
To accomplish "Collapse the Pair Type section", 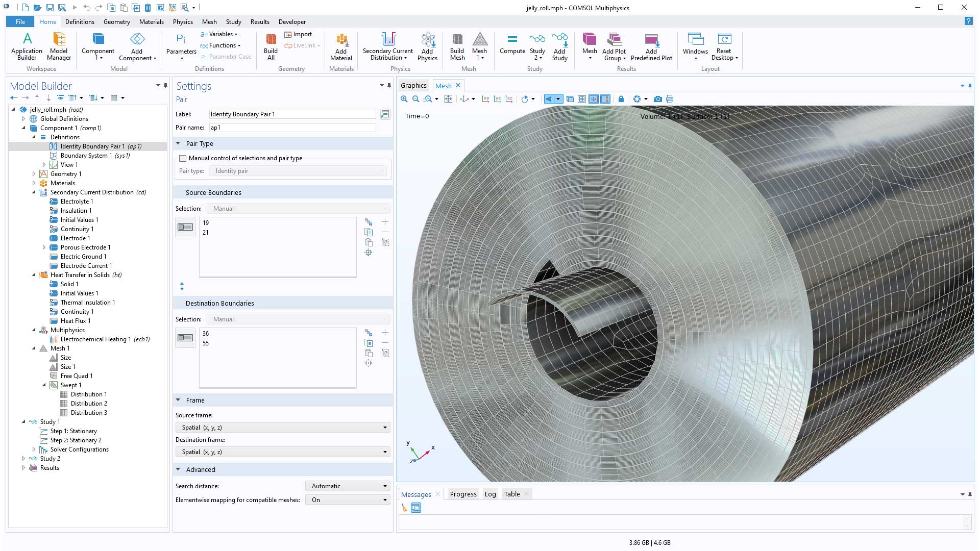I will pyautogui.click(x=178, y=143).
